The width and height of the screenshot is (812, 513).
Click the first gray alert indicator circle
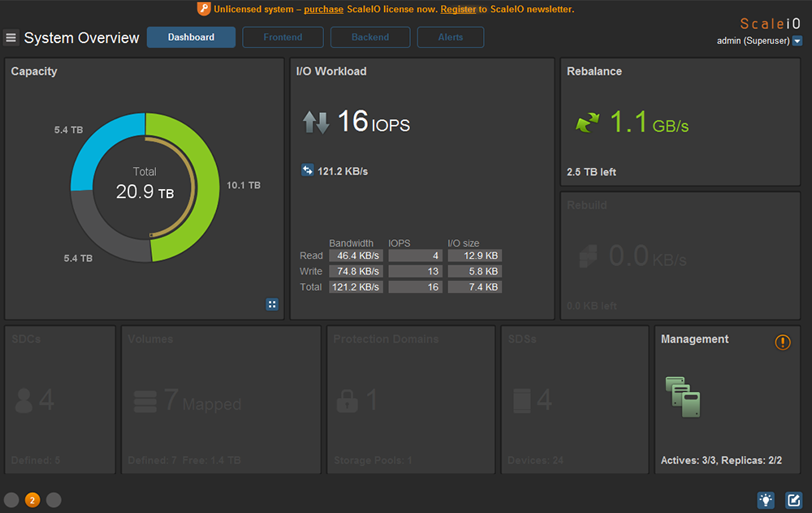pos(11,500)
